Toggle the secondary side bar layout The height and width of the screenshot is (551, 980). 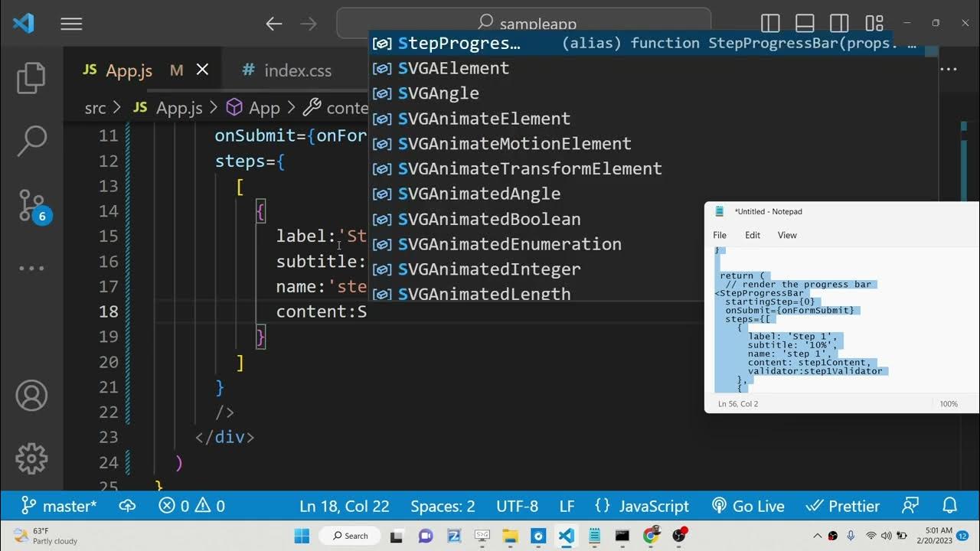[x=839, y=24]
